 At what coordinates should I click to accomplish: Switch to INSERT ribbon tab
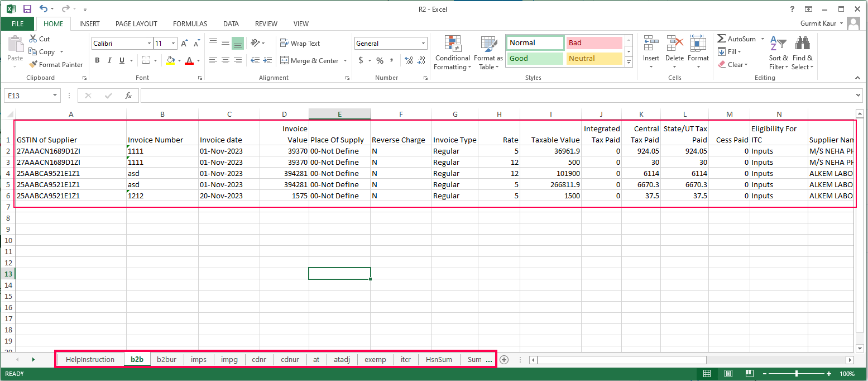pos(89,24)
